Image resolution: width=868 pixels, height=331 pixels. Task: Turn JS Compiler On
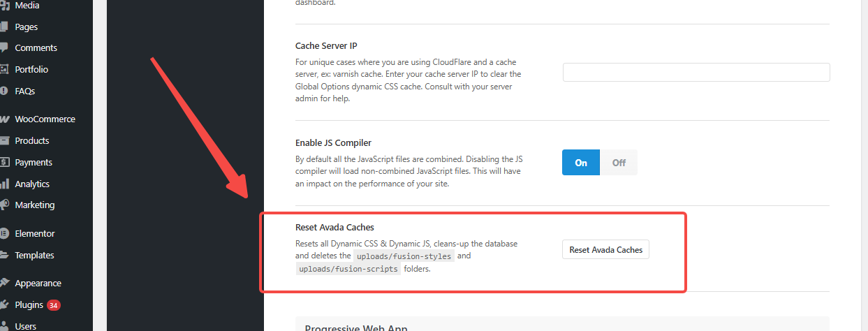(x=581, y=163)
